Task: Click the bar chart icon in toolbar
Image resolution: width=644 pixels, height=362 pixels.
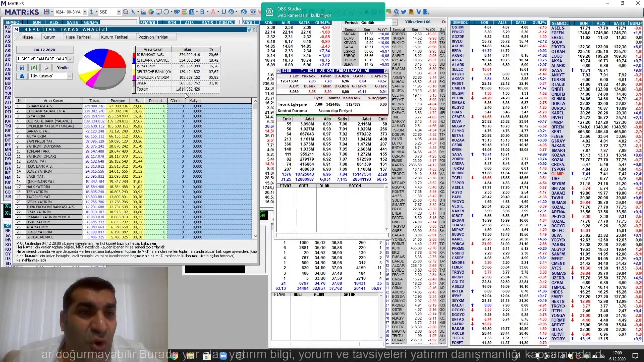Action: pos(144,12)
